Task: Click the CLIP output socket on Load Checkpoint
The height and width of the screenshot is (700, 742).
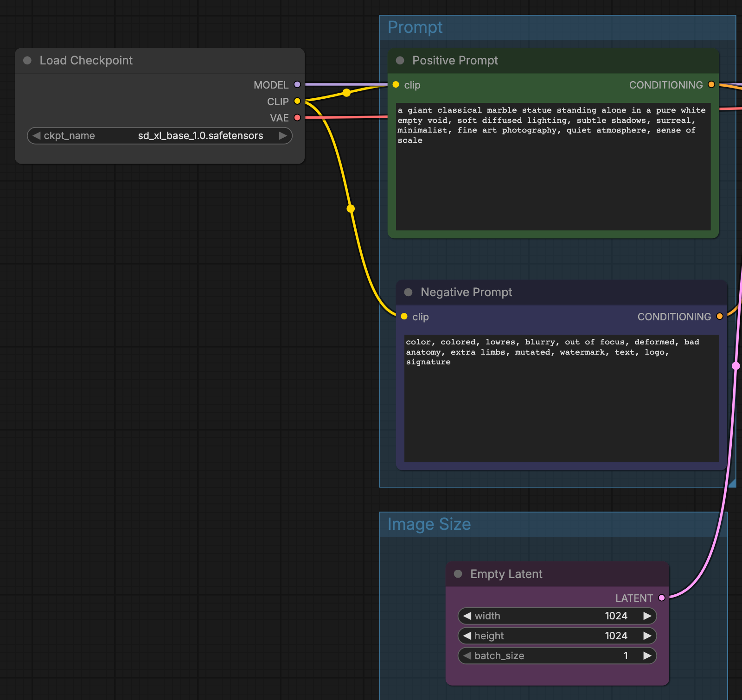Action: tap(297, 101)
